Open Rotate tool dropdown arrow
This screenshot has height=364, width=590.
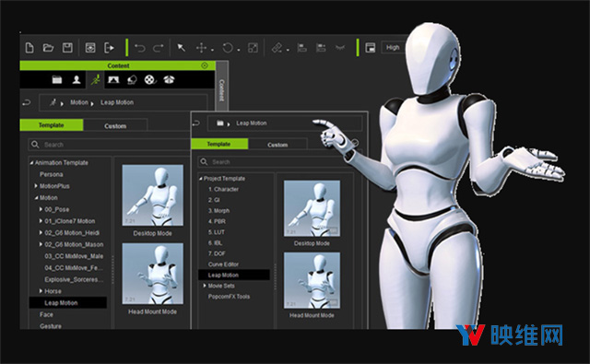point(239,50)
